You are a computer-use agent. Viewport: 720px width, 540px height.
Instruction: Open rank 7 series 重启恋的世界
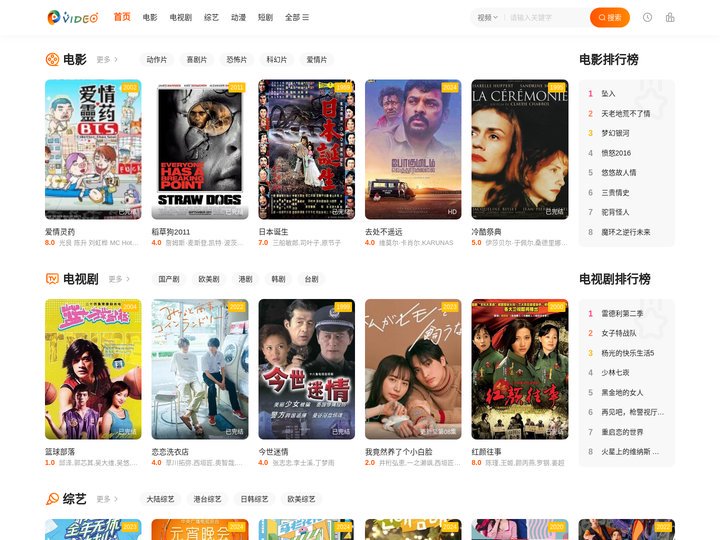[x=622, y=432]
